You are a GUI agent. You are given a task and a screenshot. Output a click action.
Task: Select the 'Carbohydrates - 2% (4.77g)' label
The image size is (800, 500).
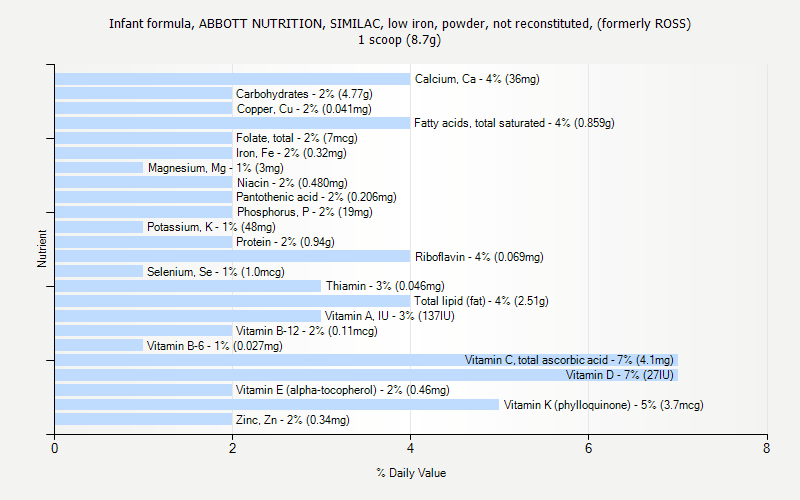pyautogui.click(x=304, y=94)
